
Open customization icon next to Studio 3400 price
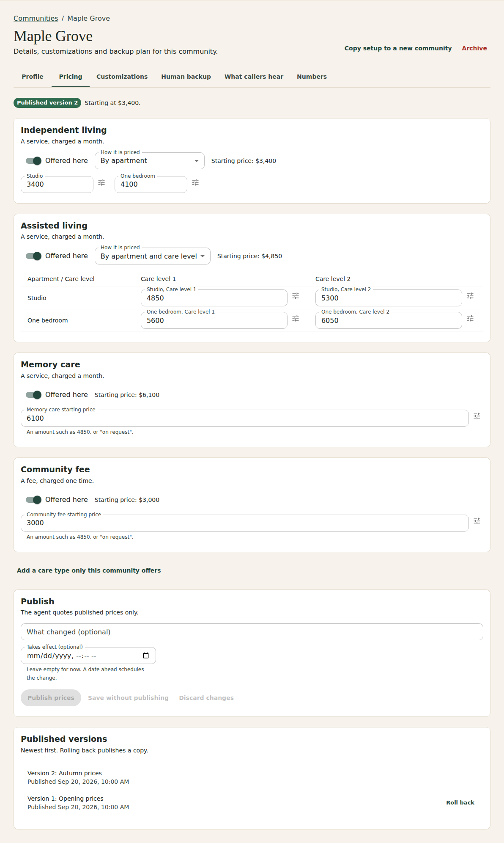pyautogui.click(x=101, y=182)
